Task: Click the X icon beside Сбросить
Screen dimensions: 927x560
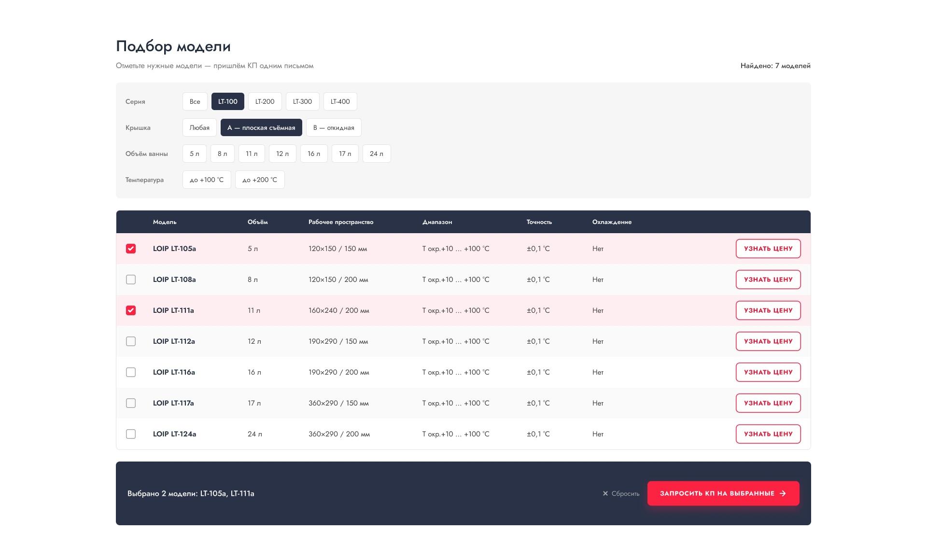Action: point(605,493)
